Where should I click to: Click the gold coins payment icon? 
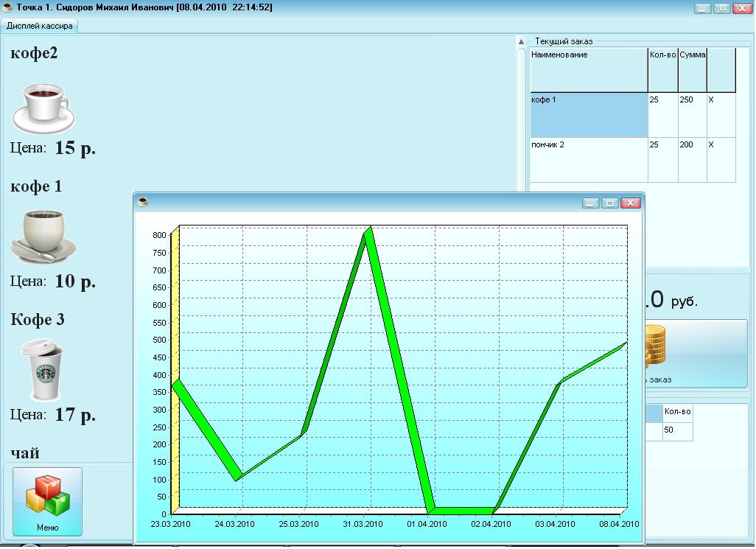(x=656, y=348)
